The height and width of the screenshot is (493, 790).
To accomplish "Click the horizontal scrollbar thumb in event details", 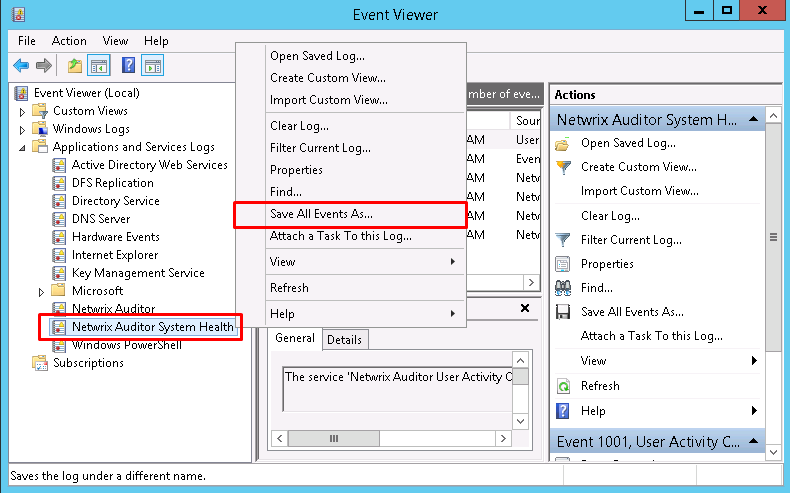I will (x=334, y=439).
